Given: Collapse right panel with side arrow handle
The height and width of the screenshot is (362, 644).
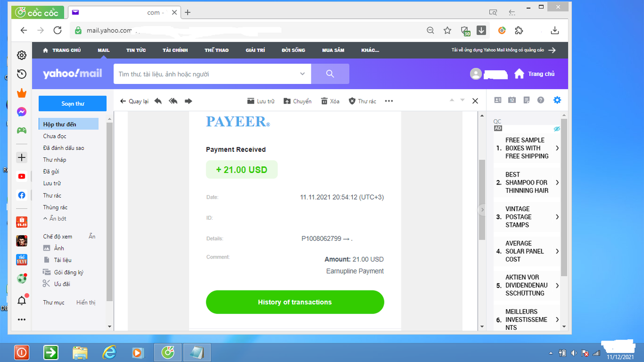Looking at the screenshot, I should point(482,210).
